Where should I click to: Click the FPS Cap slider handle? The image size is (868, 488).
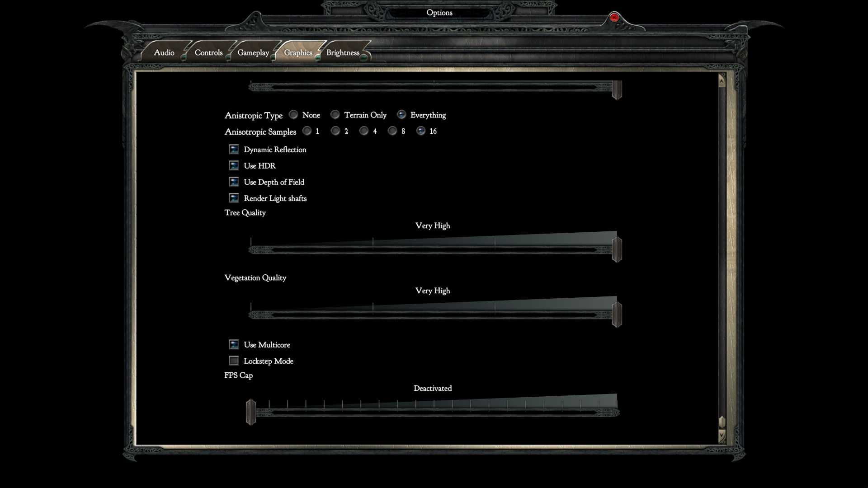coord(251,412)
